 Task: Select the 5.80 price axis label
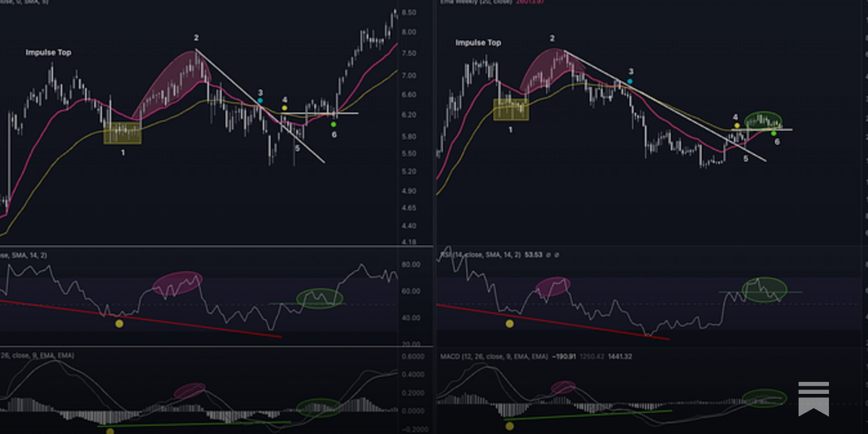tap(409, 137)
